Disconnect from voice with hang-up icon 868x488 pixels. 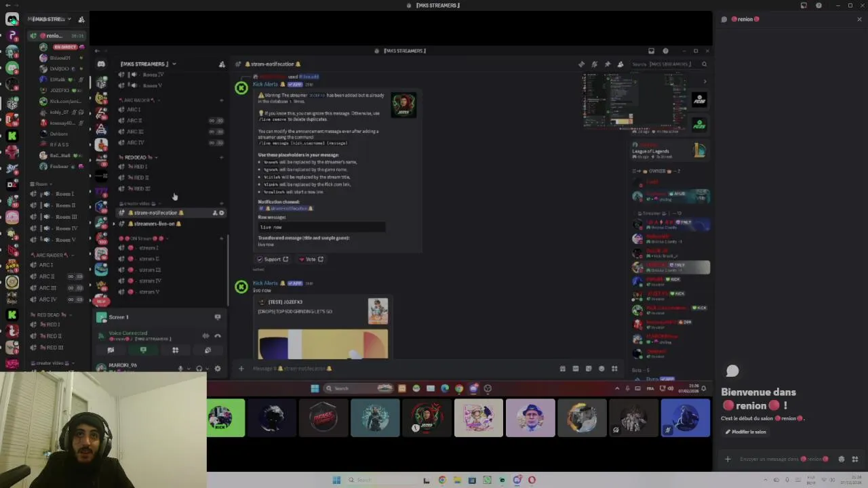(x=218, y=335)
